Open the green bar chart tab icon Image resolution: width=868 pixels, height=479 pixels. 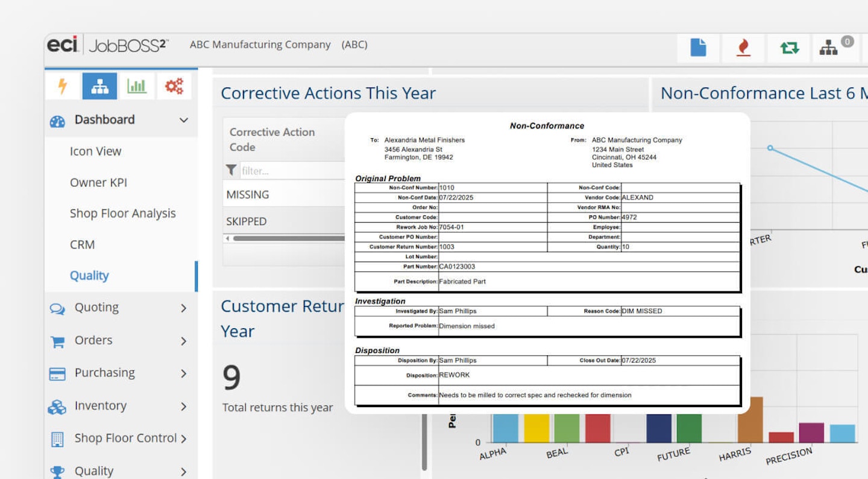point(137,87)
